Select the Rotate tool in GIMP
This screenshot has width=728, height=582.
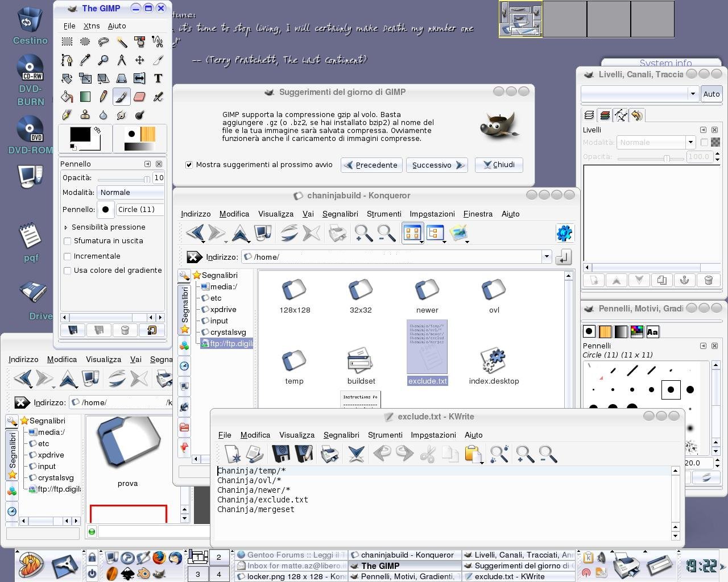[67, 78]
